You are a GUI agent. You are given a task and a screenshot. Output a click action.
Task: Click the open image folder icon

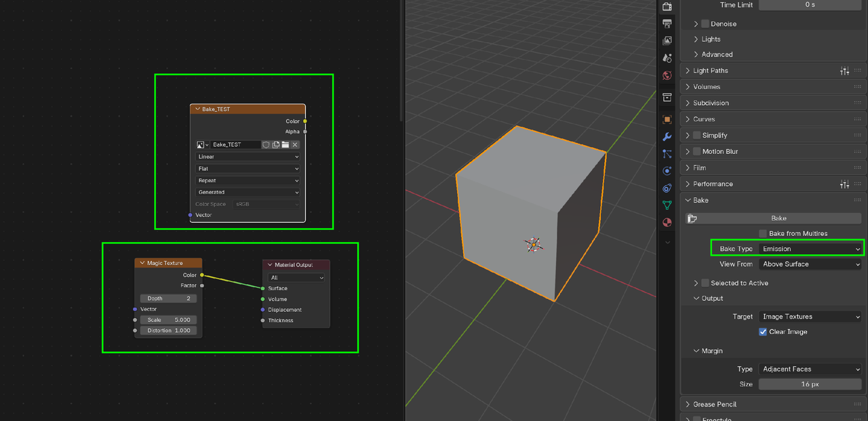(x=285, y=144)
